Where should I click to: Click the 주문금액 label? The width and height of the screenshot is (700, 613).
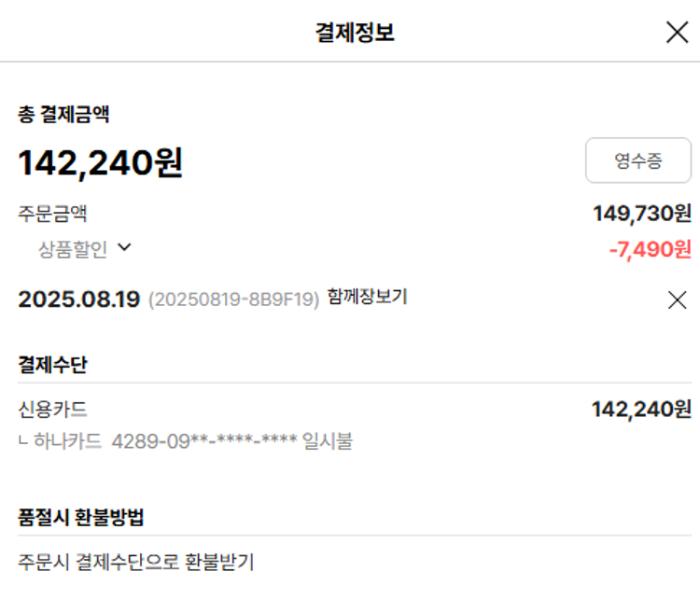(x=53, y=214)
